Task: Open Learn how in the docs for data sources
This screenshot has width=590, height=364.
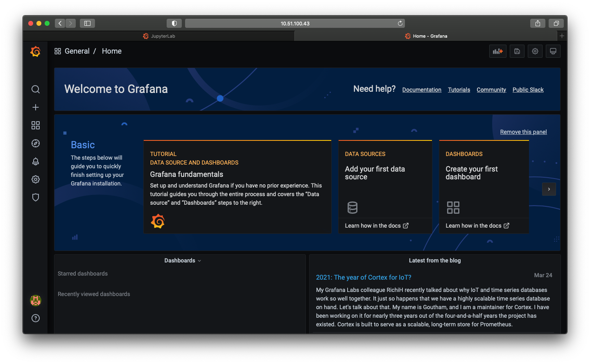Action: tap(377, 226)
